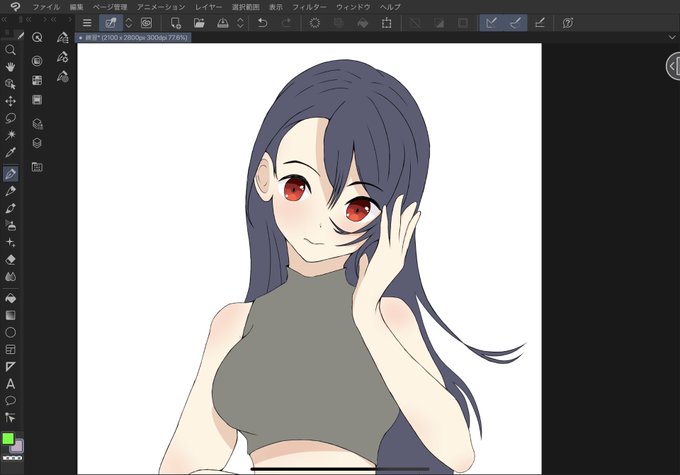
Task: Open the 選択範囲 menu
Action: point(246,7)
